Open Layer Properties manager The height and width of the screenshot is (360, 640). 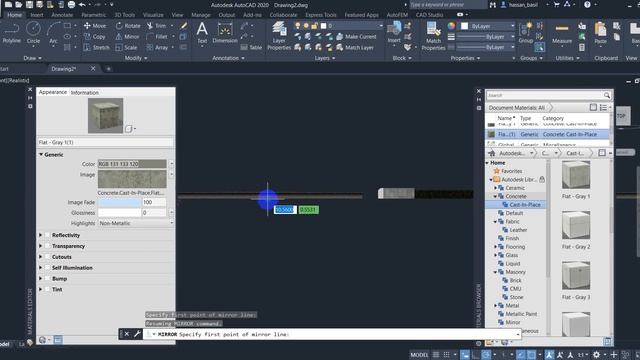(279, 36)
